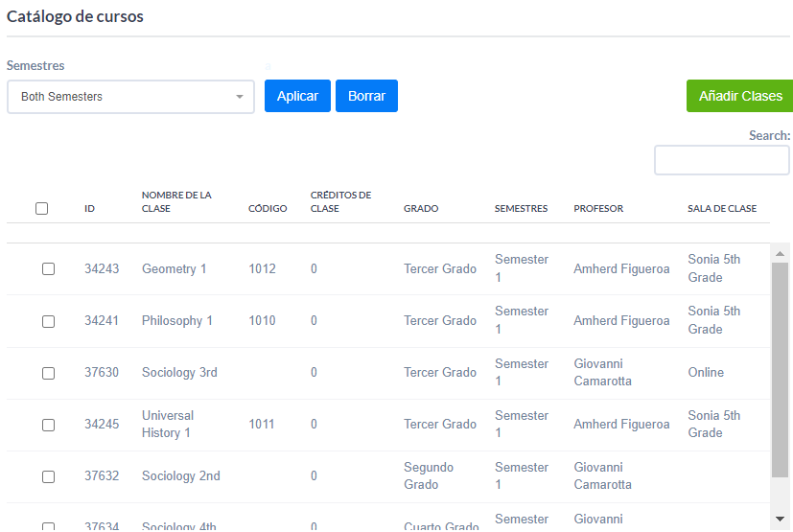Toggle the select-all header checkbox
793x532 pixels.
[x=41, y=208]
